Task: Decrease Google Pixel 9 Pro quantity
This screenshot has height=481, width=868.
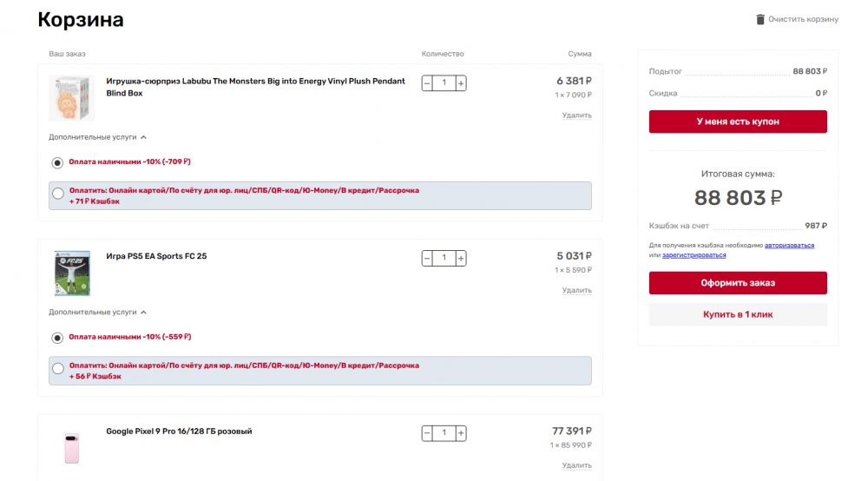Action: click(x=427, y=432)
